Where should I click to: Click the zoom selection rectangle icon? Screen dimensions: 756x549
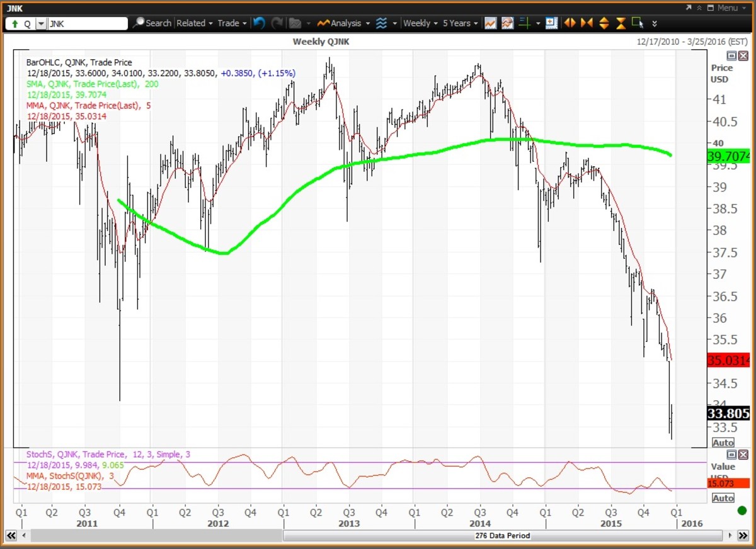coord(638,23)
